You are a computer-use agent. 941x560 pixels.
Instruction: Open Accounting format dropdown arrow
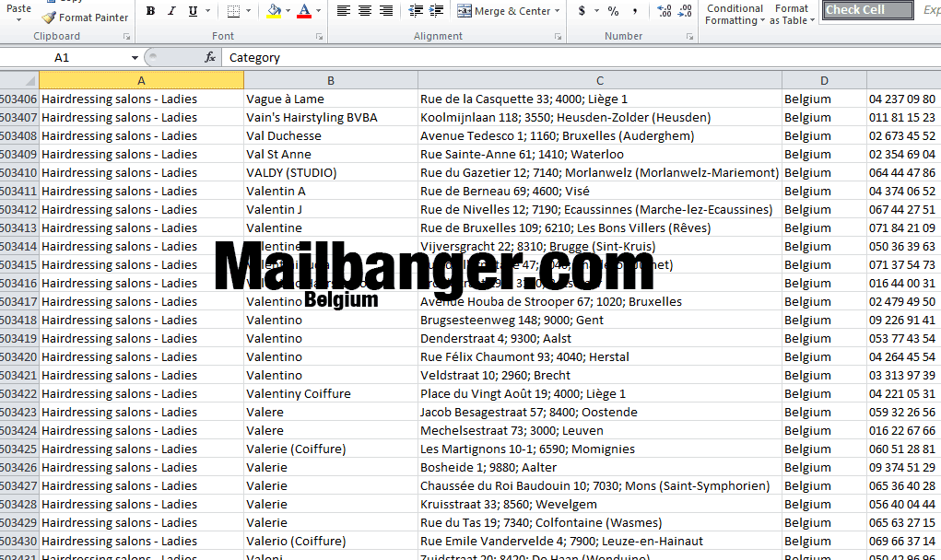(x=596, y=11)
